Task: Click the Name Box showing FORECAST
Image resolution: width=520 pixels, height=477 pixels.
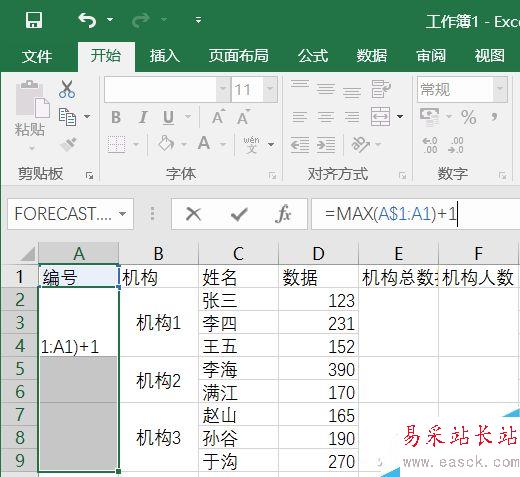Action: (70, 214)
